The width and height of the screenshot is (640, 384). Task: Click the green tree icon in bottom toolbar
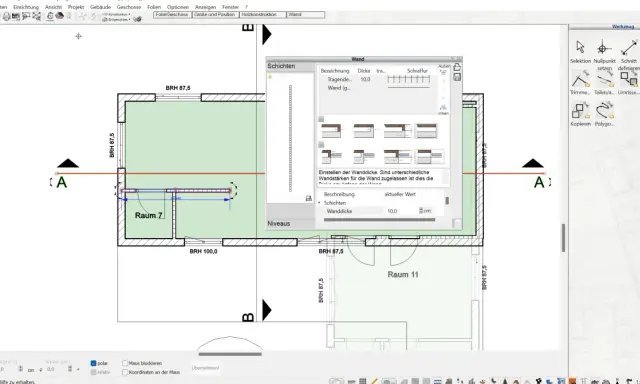click(x=505, y=381)
